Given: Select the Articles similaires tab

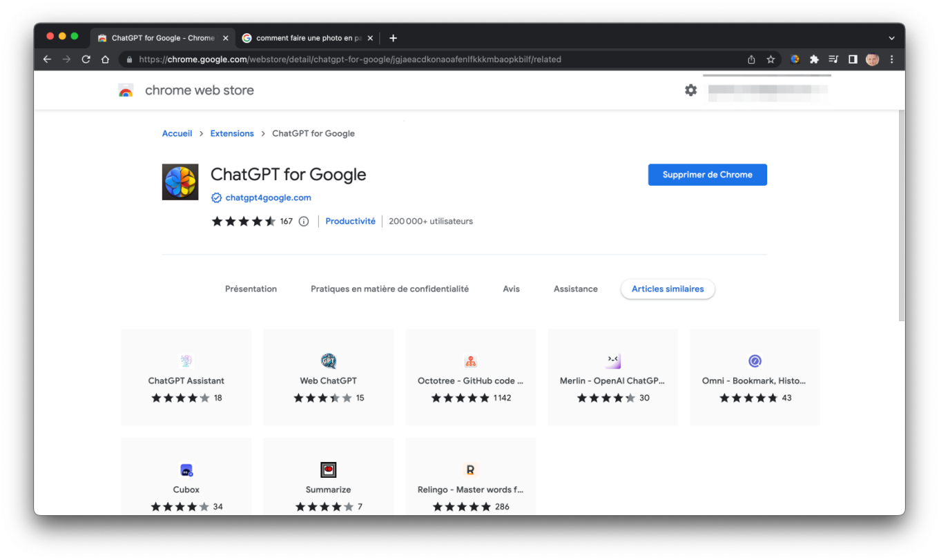Looking at the screenshot, I should pyautogui.click(x=668, y=289).
